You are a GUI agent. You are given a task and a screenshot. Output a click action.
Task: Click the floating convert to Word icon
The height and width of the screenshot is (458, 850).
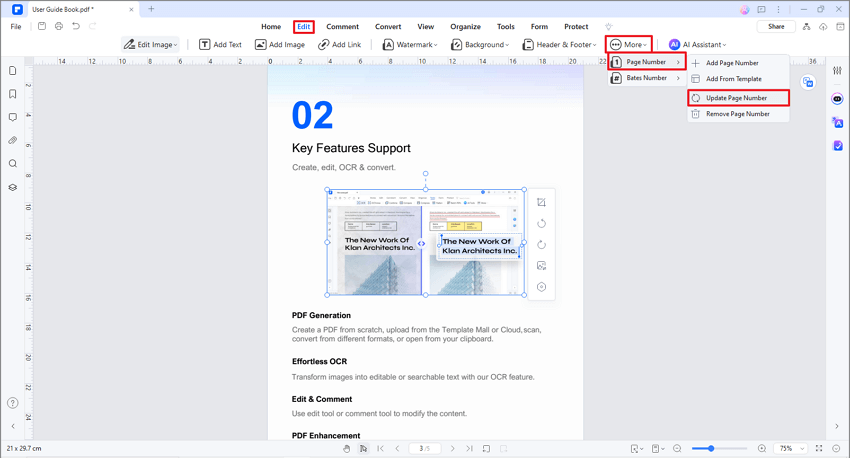808,82
